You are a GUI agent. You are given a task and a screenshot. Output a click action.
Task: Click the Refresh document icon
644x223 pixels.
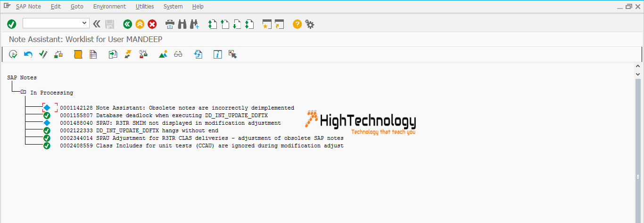(x=198, y=54)
